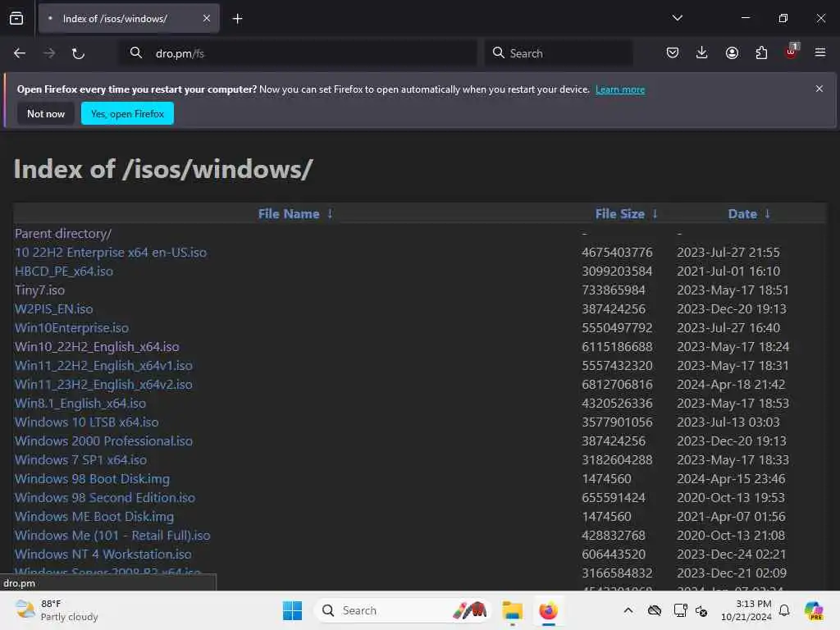
Task: Open File Explorer from taskbar
Action: [x=512, y=610]
